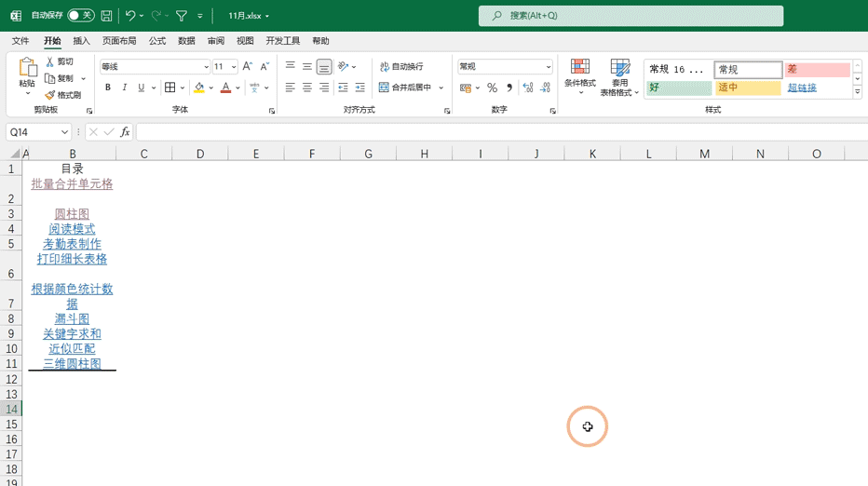Toggle Wrap Text (自动换行)
The width and height of the screenshot is (868, 486).
[401, 67]
